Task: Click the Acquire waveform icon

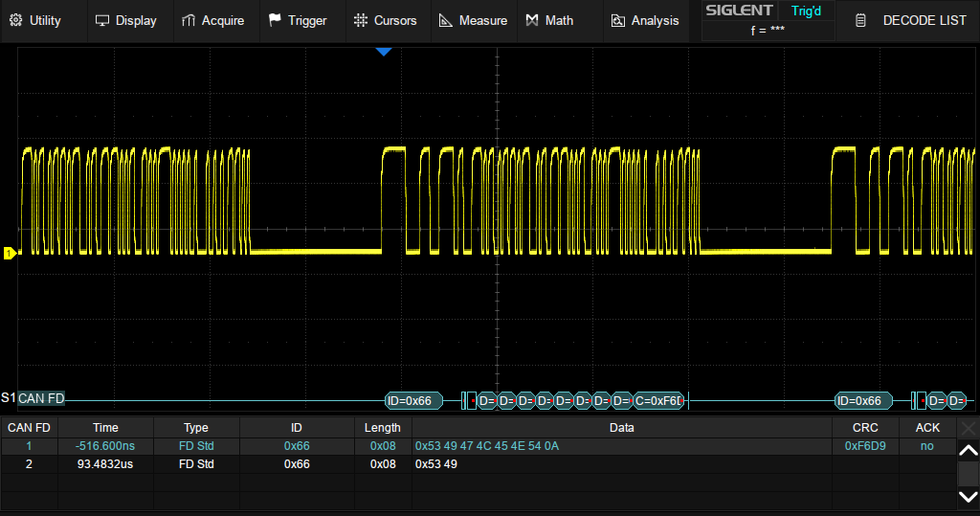Action: pos(189,20)
